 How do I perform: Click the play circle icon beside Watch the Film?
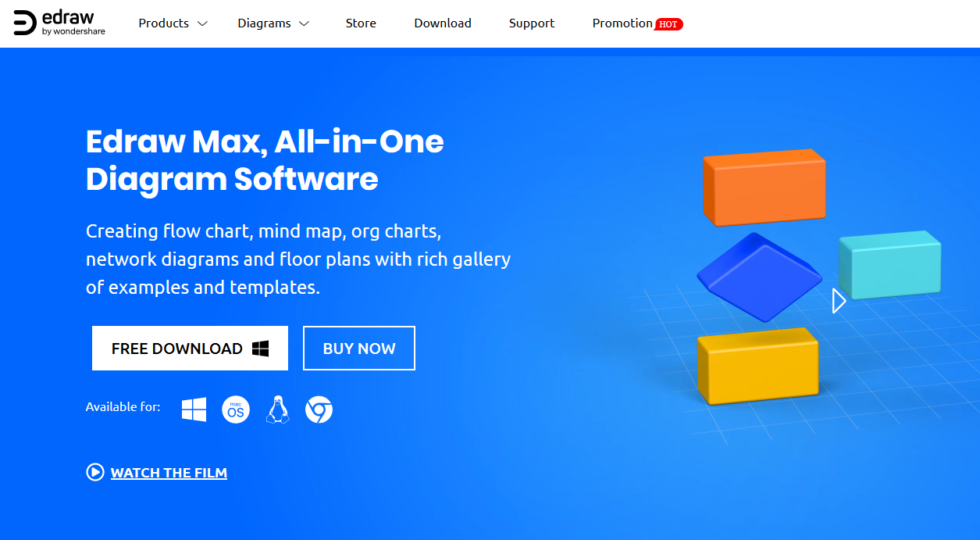[x=95, y=472]
